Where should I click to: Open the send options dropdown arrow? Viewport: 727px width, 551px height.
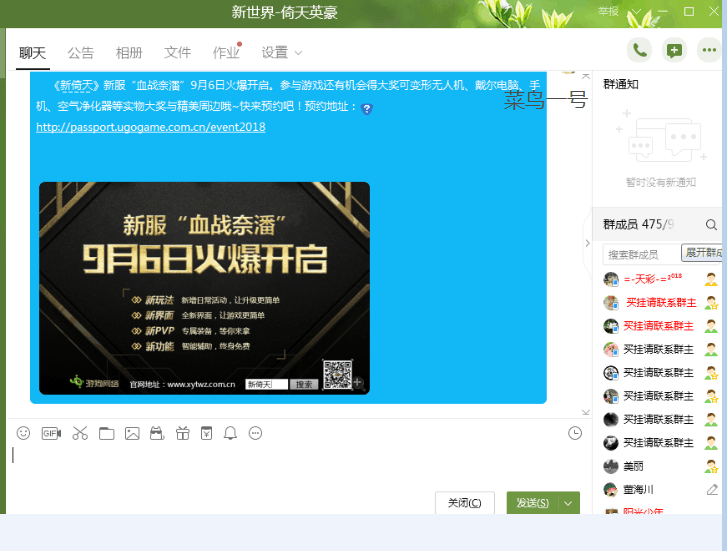569,503
